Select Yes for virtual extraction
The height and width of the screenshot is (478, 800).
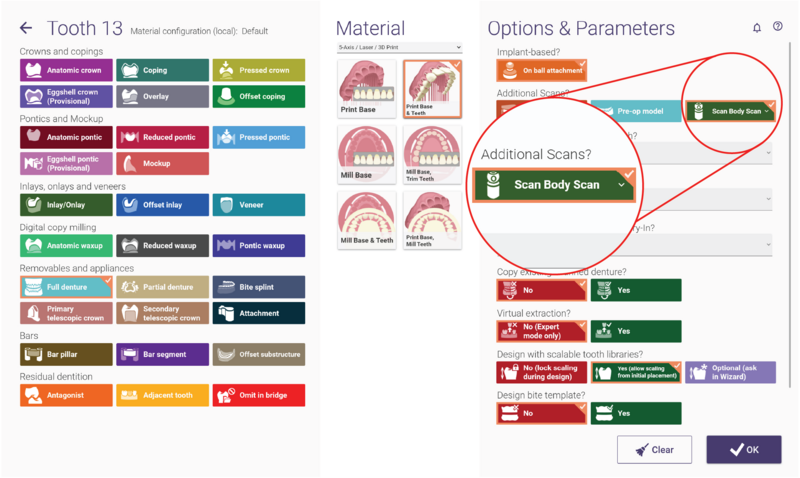[636, 331]
